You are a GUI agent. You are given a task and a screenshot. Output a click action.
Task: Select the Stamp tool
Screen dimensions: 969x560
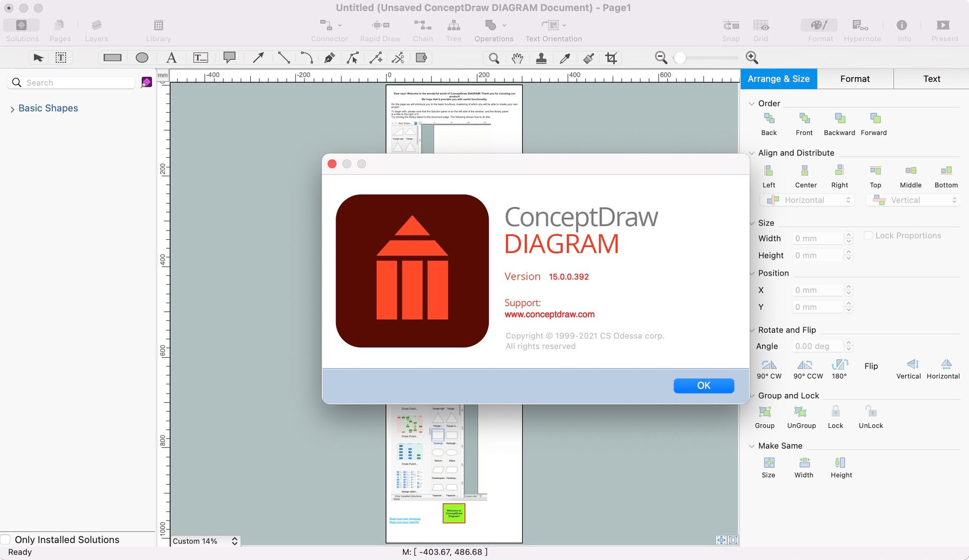tap(541, 58)
